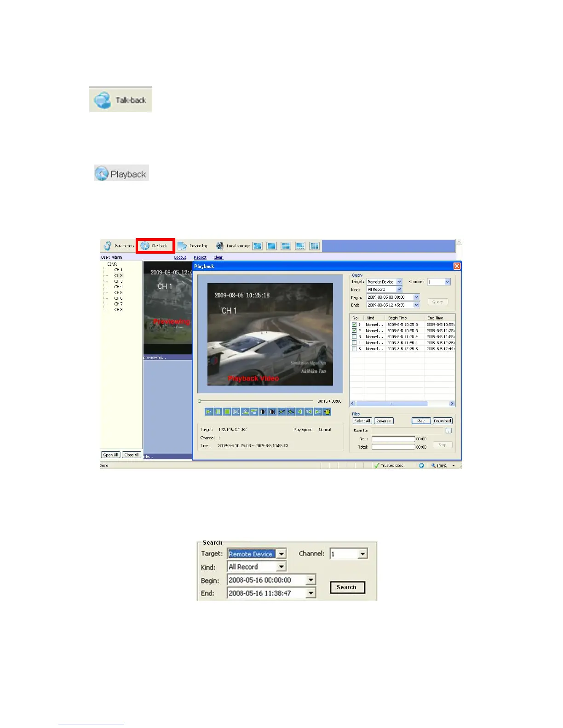Click the snapshot icon after frame-step
Image resolution: width=563 pixels, height=728 pixels.
[245, 412]
